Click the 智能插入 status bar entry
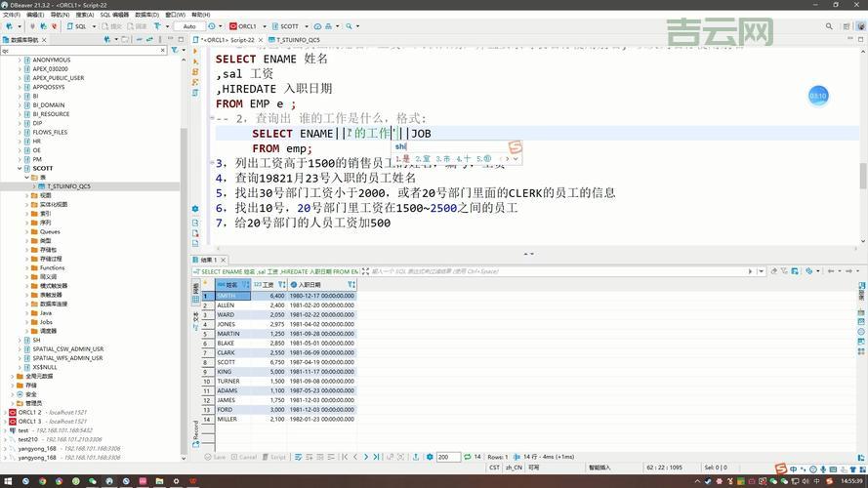Screen dimensions: 868x488 [599, 468]
